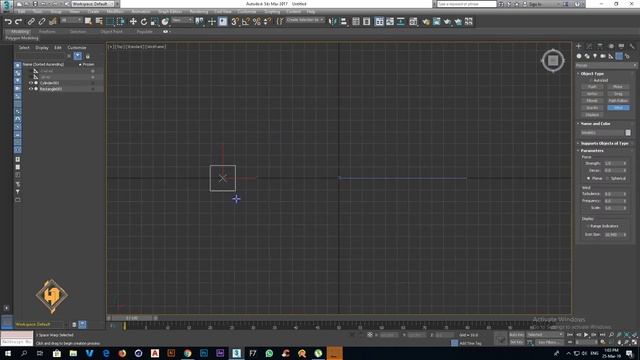
Task: Switch to the Object Paint ribbon tab
Action: tap(111, 31)
